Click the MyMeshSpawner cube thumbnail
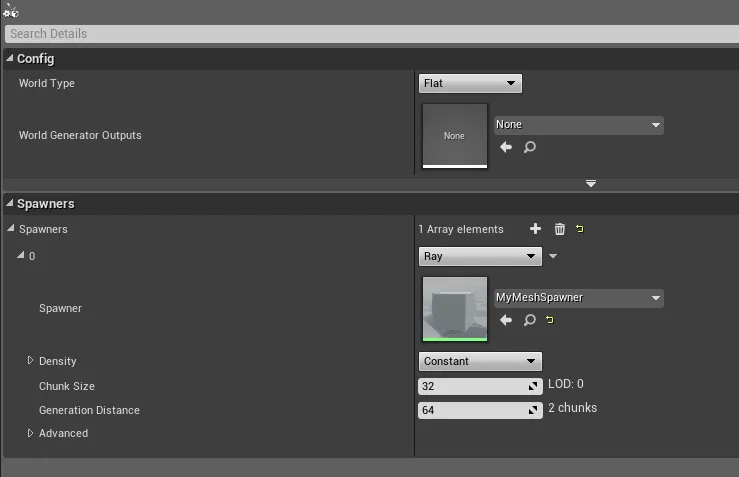This screenshot has height=477, width=739. [455, 309]
